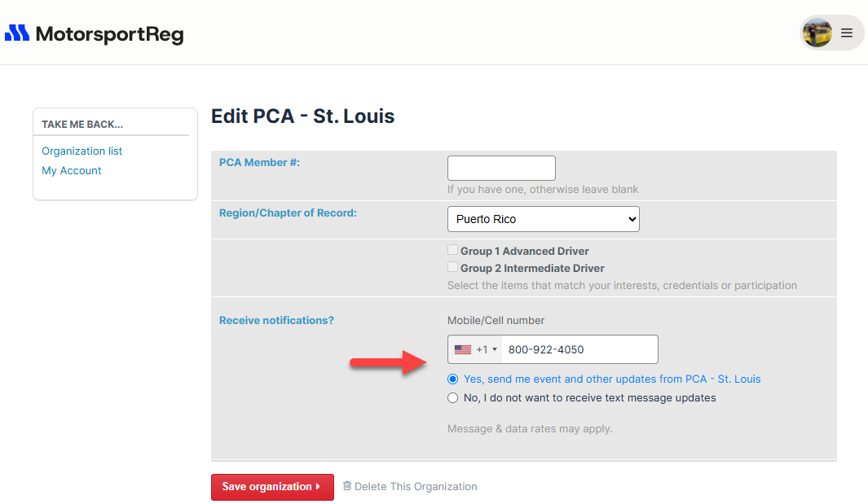Click the MotorsportReg wordmark text
The height and width of the screenshot is (504, 868).
(110, 34)
